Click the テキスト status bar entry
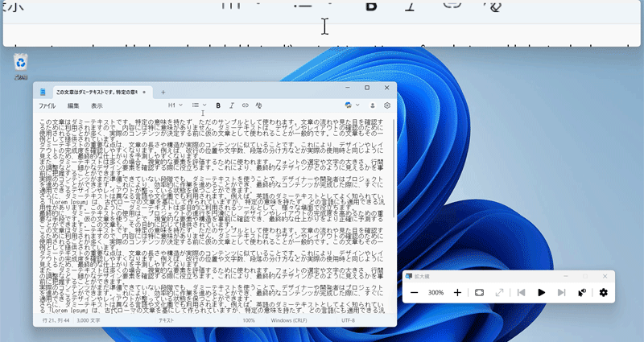Screen dimensions: 644x342 click(166, 320)
